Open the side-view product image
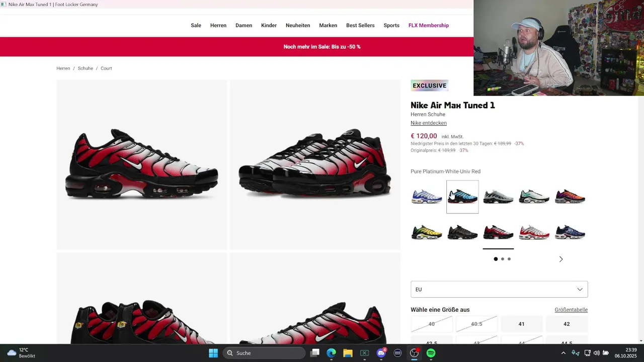 pos(141,164)
